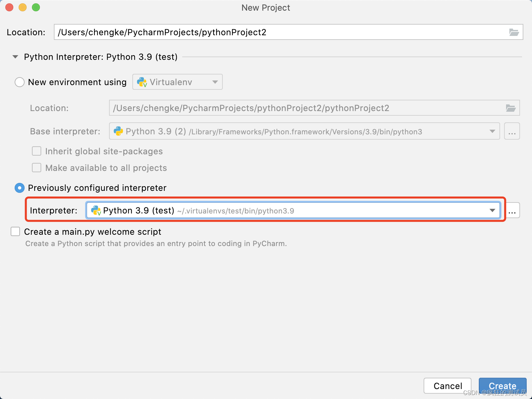Screen dimensions: 532x399
Task: Click Python Interpreter: Python 3.9 (test) heading
Action: [101, 57]
